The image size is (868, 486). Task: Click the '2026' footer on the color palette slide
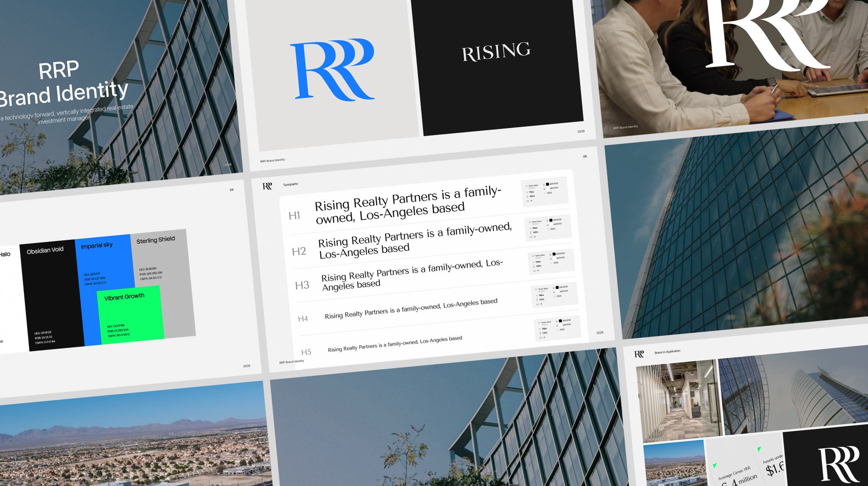point(247,366)
